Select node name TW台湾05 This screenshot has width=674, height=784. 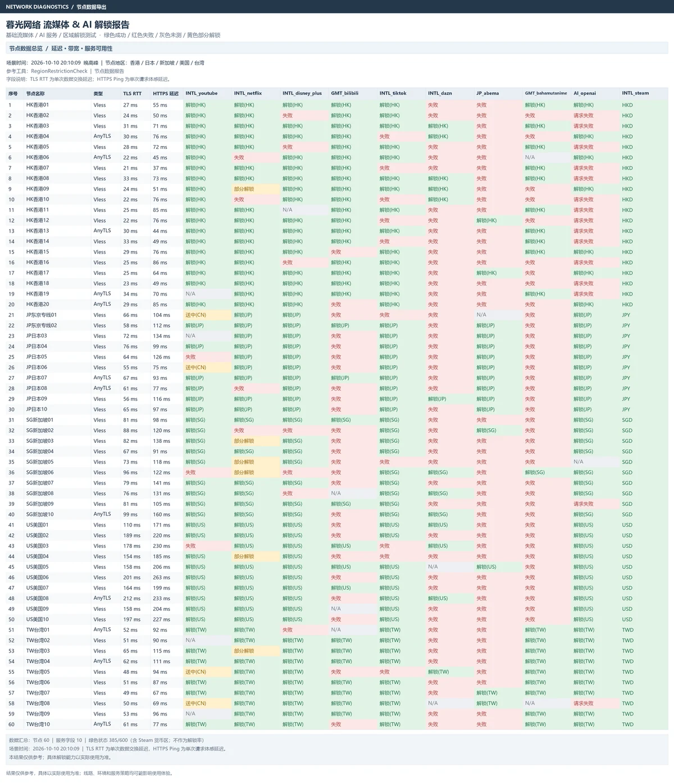[x=38, y=672]
